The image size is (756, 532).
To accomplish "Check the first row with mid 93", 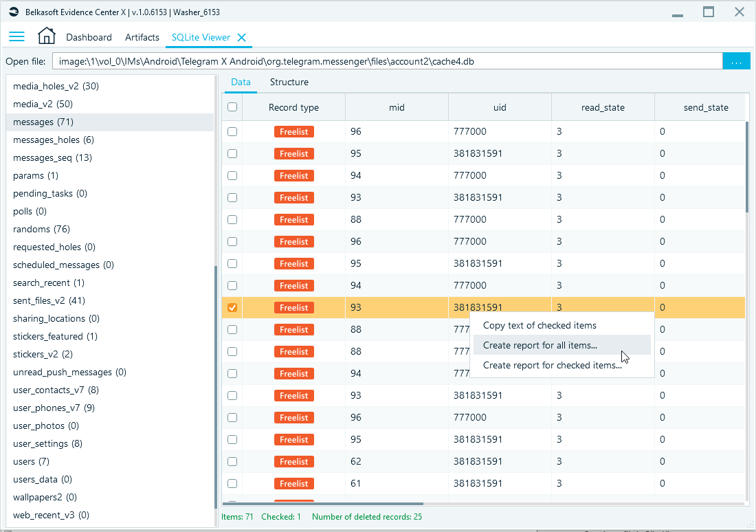I will coord(232,197).
